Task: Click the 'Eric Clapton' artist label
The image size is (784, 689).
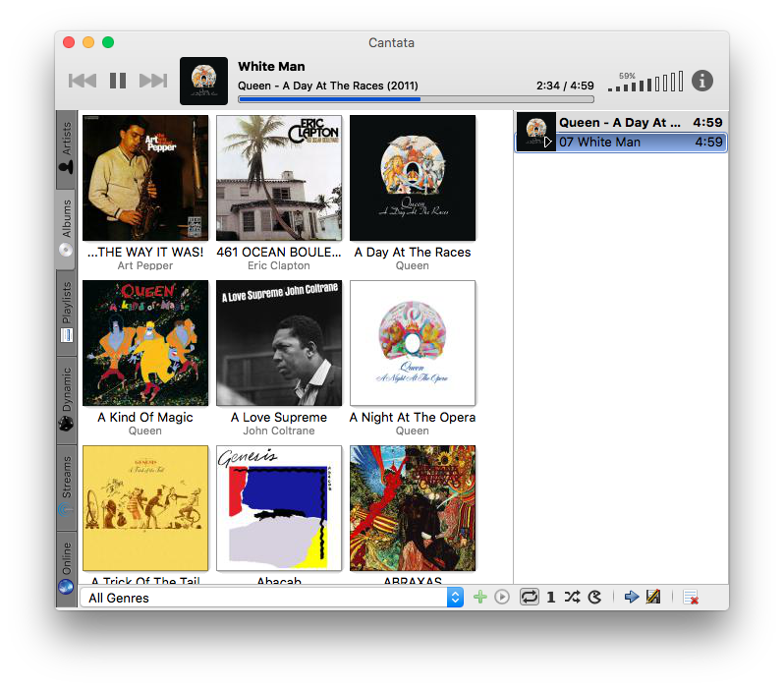Action: pos(279,265)
